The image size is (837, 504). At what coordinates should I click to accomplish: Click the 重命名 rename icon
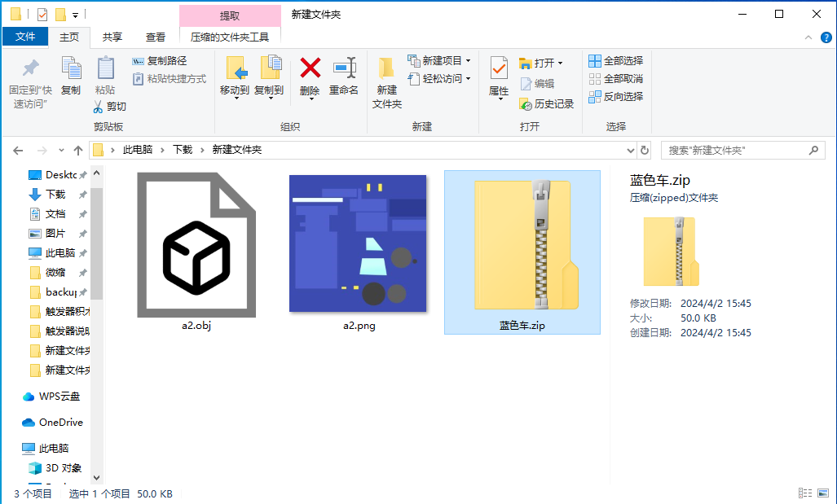click(x=344, y=68)
